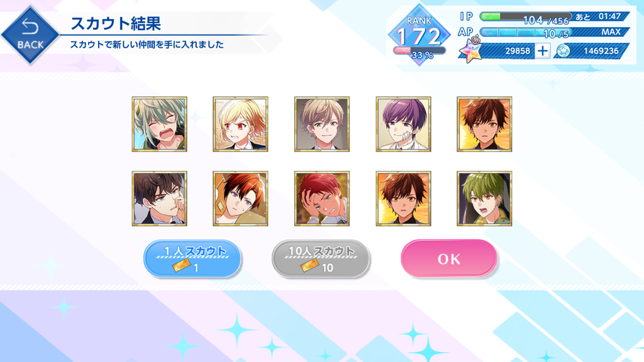Tap the plus icon to add star gems
This screenshot has width=644, height=362.
[543, 51]
